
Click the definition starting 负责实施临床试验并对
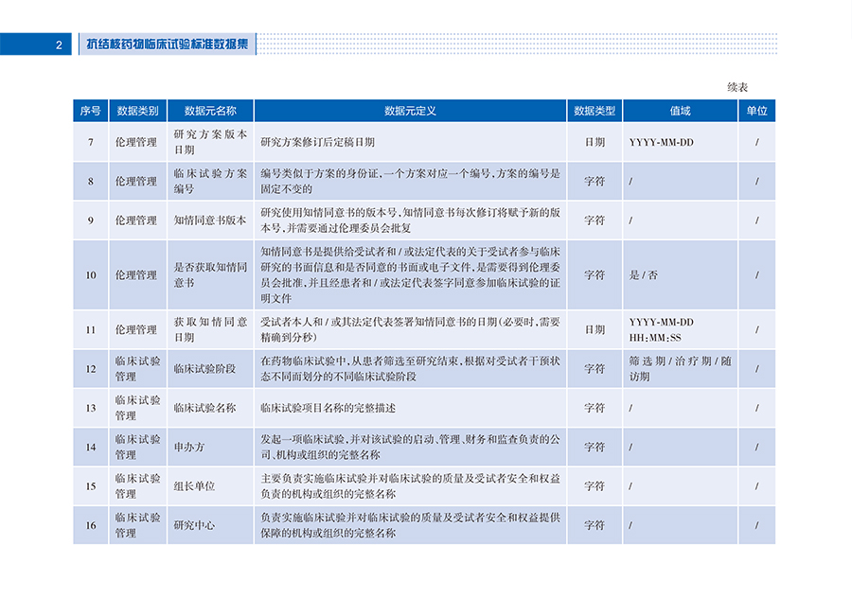(410, 525)
